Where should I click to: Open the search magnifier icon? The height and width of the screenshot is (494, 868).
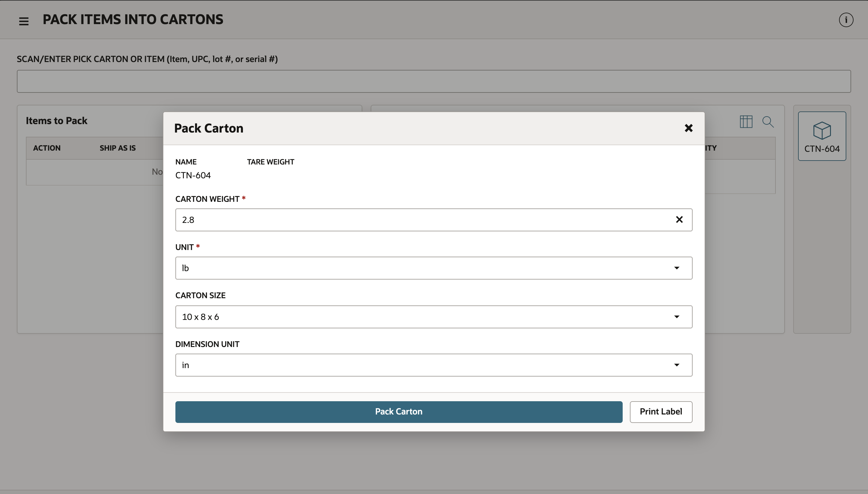point(768,121)
